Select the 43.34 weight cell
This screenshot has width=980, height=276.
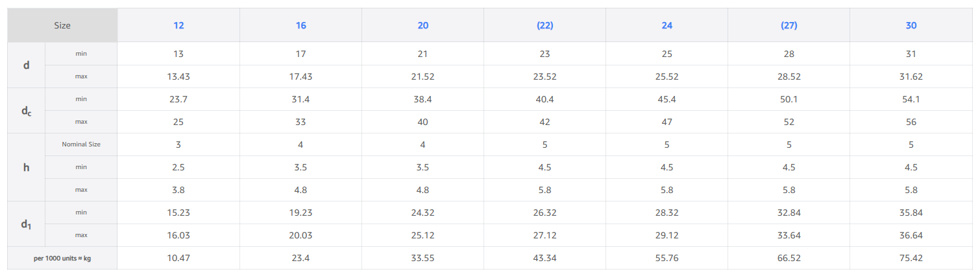(545, 258)
